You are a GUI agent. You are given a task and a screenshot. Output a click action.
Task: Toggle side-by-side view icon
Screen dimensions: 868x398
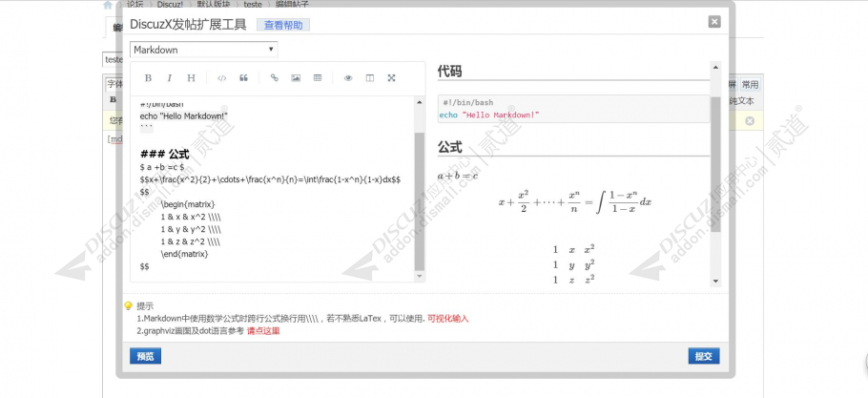click(370, 78)
